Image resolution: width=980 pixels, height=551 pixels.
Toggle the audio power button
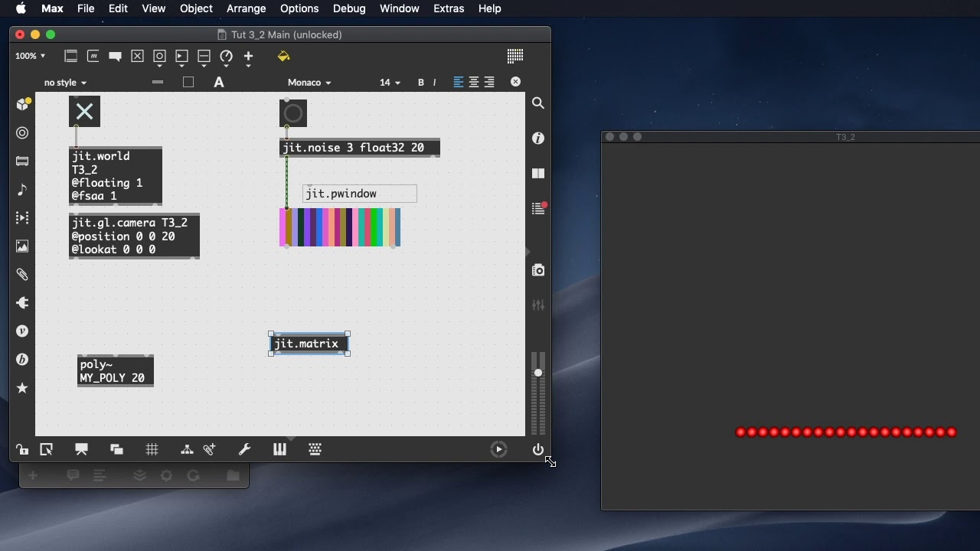point(538,450)
